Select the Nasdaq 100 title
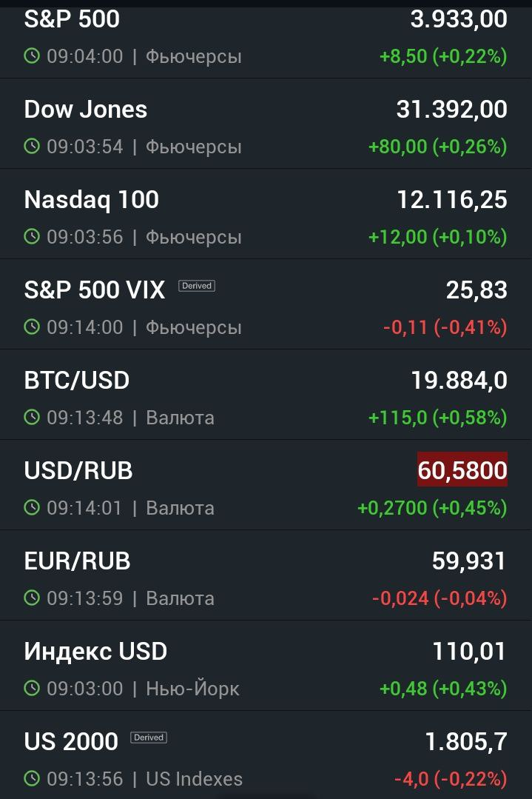Image resolution: width=532 pixels, height=799 pixels. point(92,200)
